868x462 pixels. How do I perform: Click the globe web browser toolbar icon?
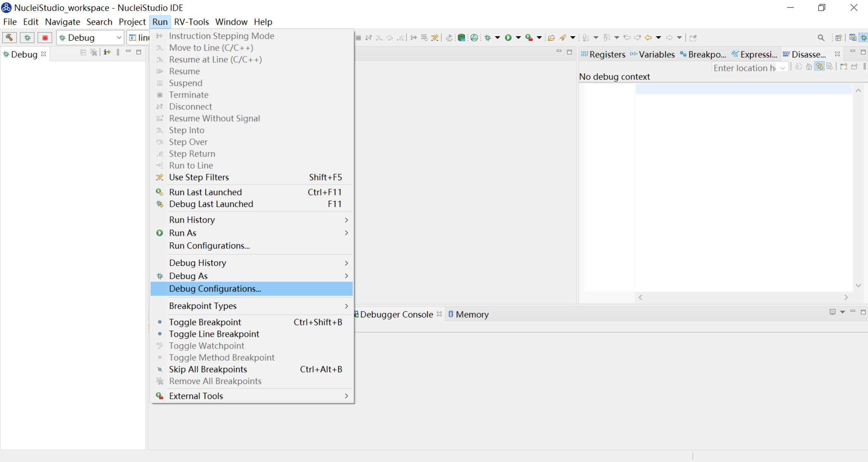pos(474,38)
